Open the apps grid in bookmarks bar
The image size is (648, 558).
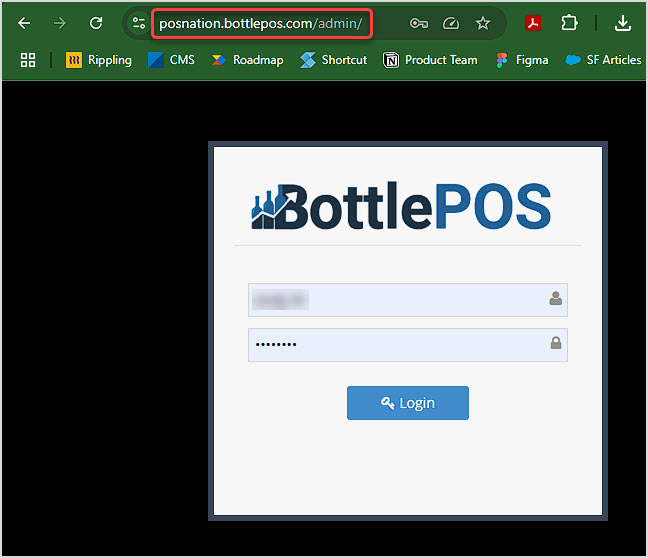[x=28, y=60]
